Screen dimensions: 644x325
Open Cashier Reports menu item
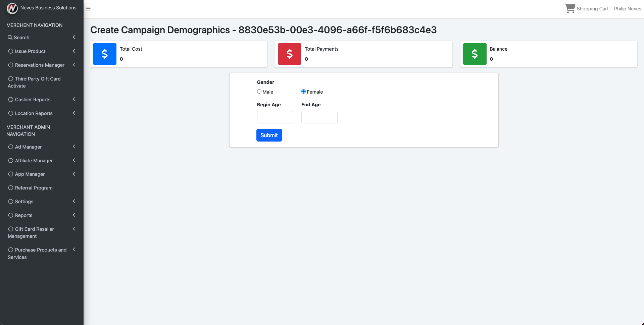(x=42, y=100)
